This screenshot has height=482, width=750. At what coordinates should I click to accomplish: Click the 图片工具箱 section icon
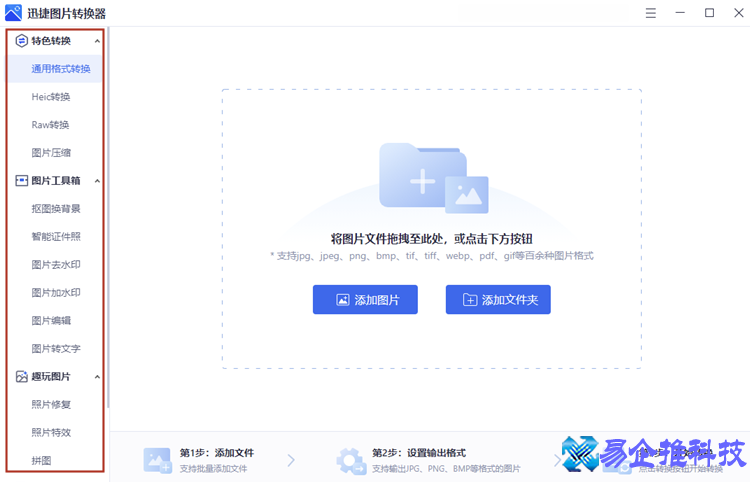click(x=22, y=180)
